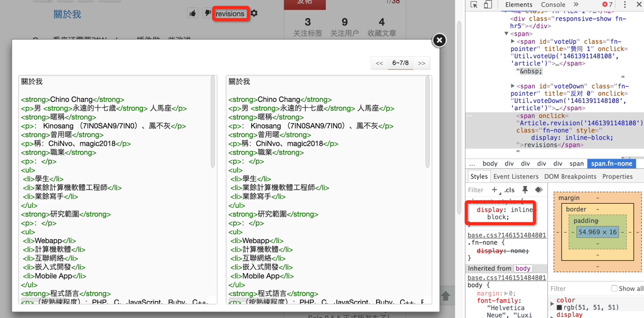Open the DOM Breakpoints tab
644x318 pixels.
pyautogui.click(x=570, y=177)
